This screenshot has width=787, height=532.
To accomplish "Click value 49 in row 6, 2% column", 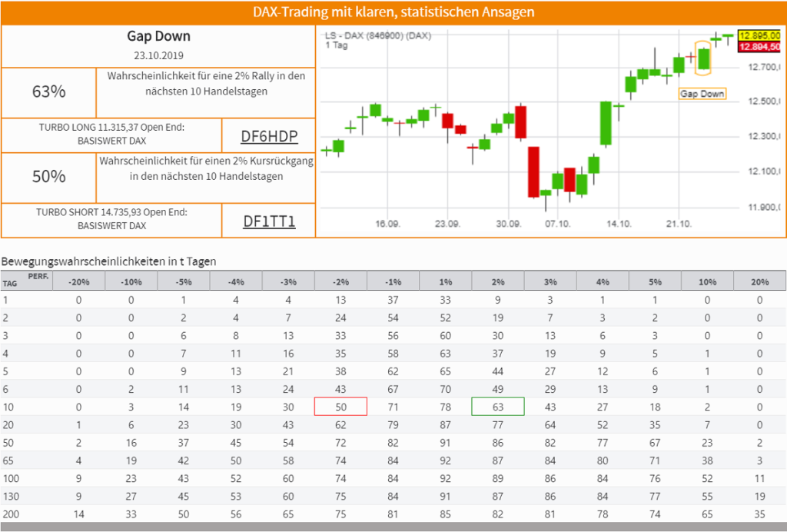I will pos(498,389).
